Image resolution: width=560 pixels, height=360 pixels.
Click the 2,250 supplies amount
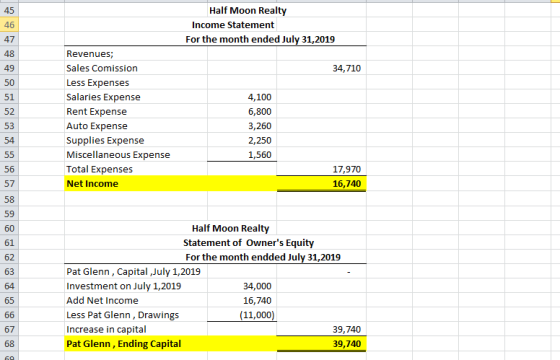pyautogui.click(x=260, y=140)
